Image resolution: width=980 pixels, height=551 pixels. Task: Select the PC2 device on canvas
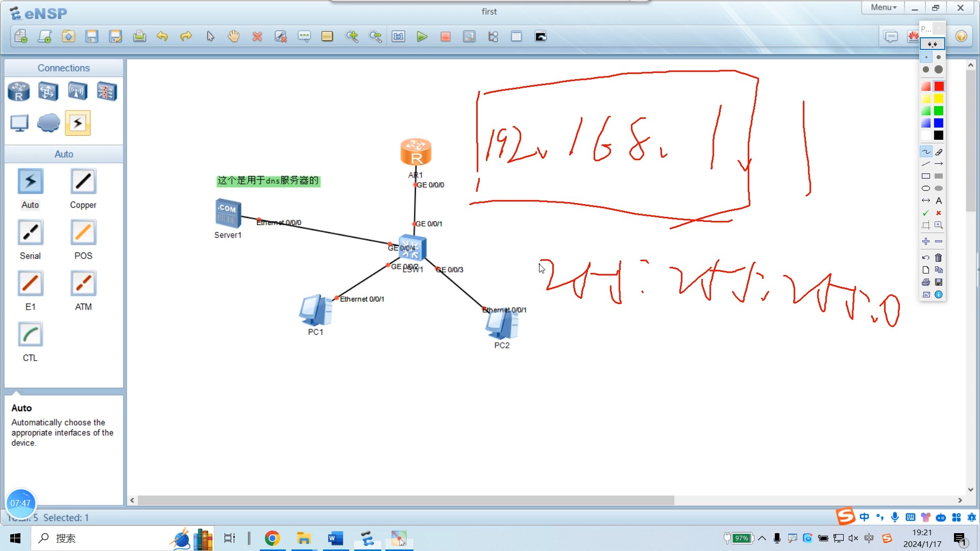click(502, 323)
